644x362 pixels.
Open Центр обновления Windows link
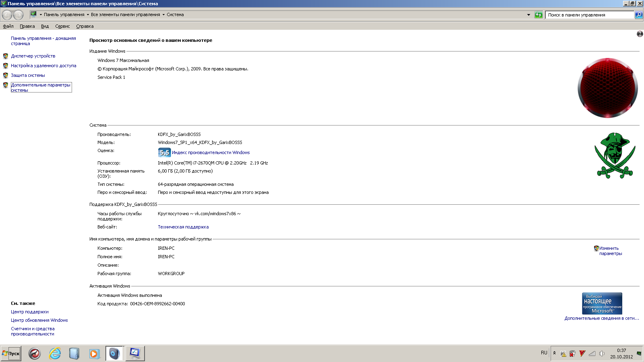(39, 320)
